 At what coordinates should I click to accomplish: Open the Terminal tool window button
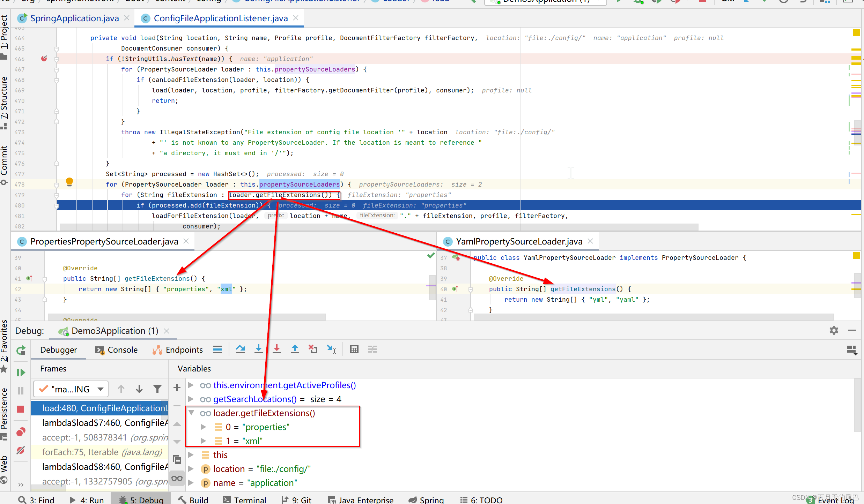[x=244, y=500]
